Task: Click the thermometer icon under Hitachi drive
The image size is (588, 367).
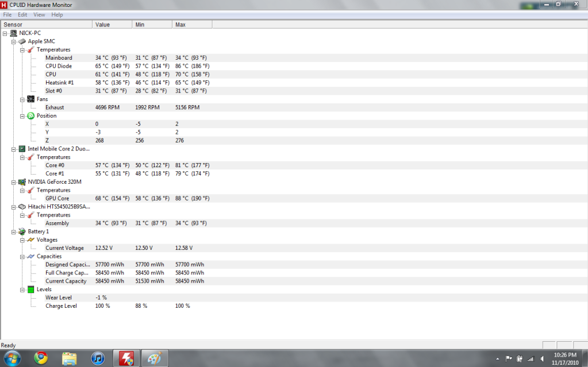Action: pos(30,215)
